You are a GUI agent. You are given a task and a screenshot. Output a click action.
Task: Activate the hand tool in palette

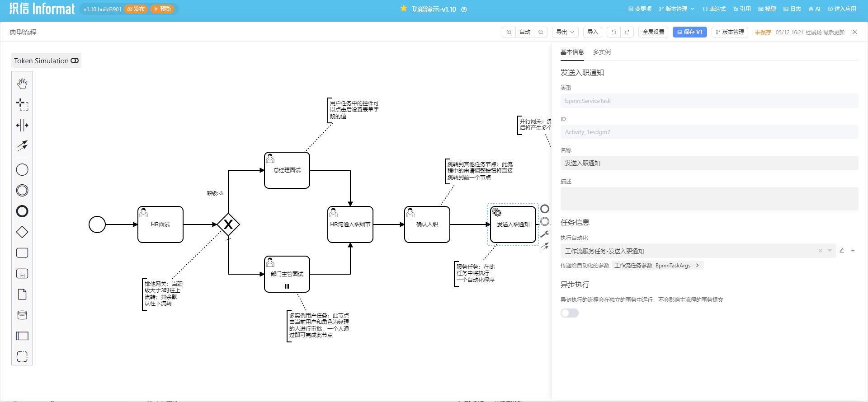(x=22, y=84)
